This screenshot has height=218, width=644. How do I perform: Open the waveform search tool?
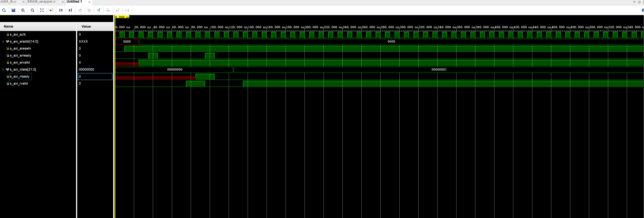tap(4, 10)
